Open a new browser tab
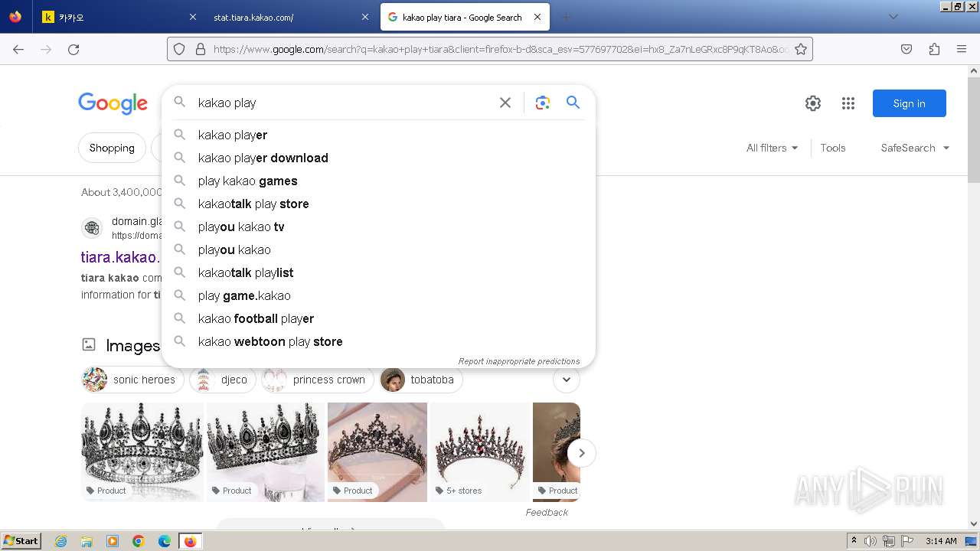Screen dimensions: 980x551 click(x=566, y=17)
